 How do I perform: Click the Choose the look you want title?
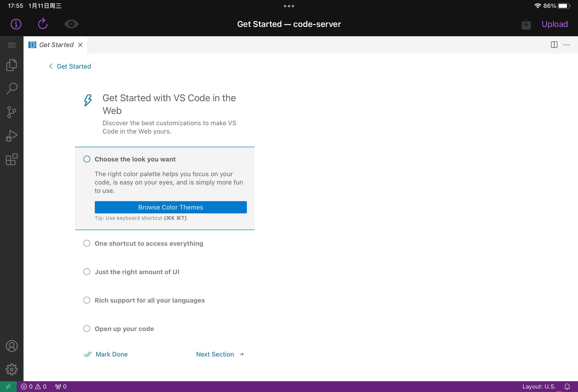(135, 159)
